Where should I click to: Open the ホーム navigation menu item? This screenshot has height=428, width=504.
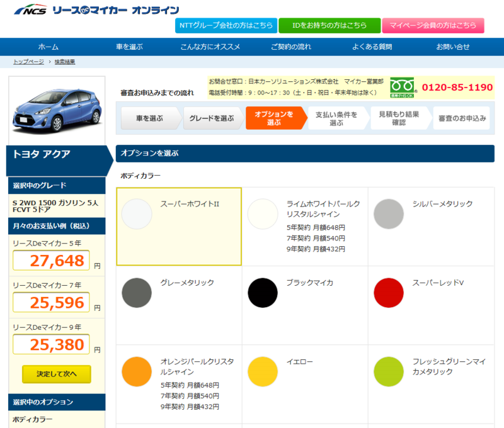tap(49, 47)
